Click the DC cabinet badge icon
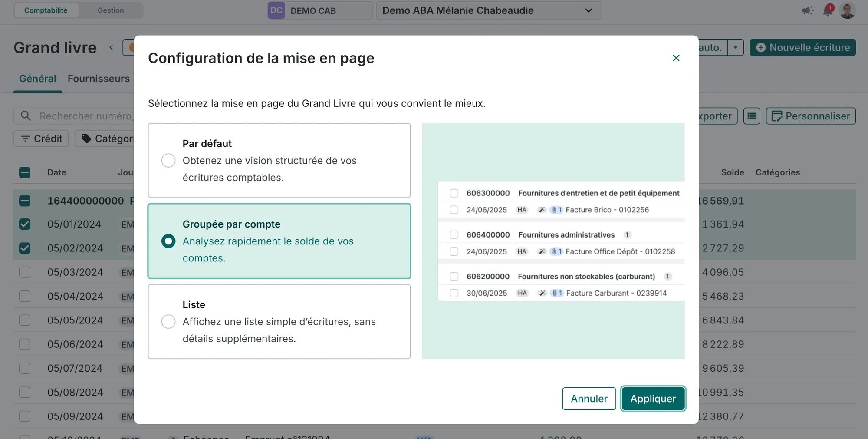 (x=276, y=10)
